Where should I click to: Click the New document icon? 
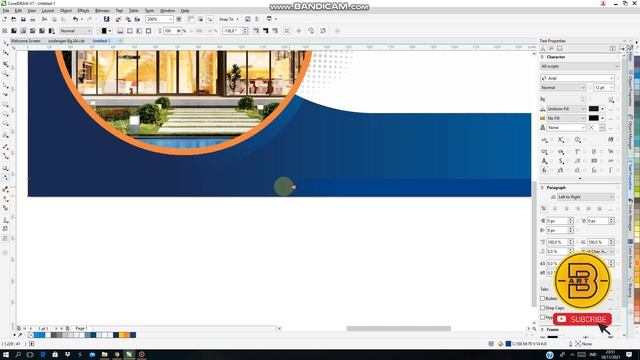(x=4, y=19)
